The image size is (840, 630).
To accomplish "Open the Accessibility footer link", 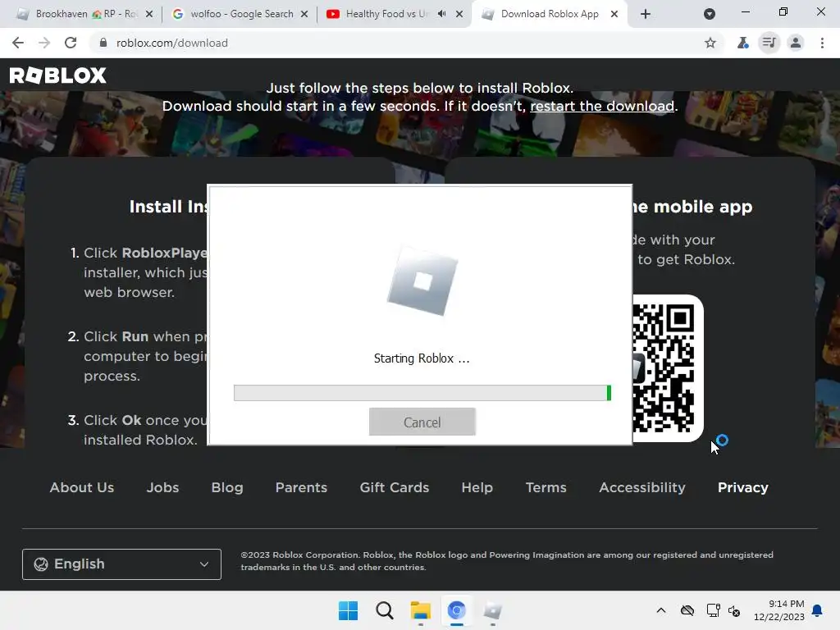I will pos(642,487).
